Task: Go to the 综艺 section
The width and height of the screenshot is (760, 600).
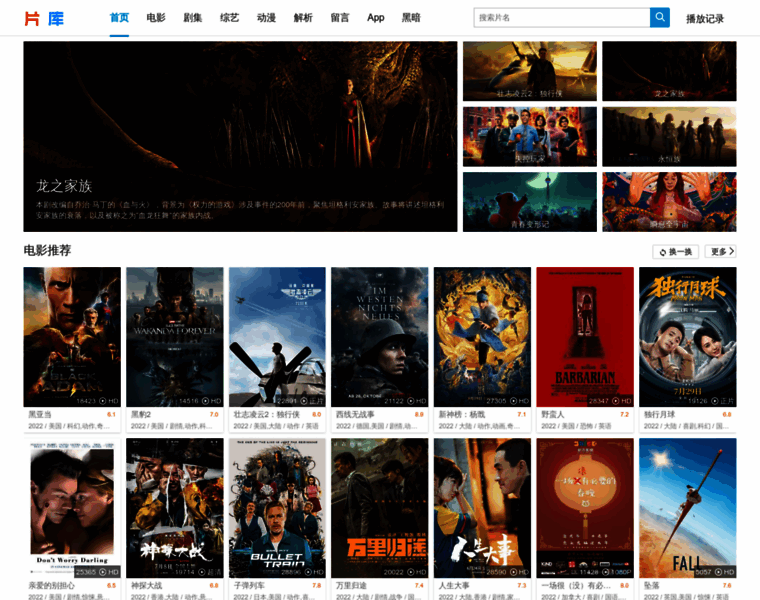Action: coord(230,18)
